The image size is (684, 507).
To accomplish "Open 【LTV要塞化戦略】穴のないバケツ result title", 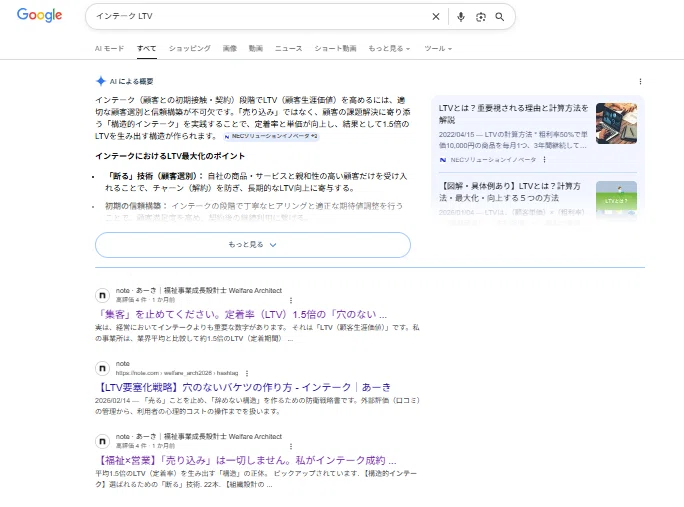I will click(x=243, y=387).
